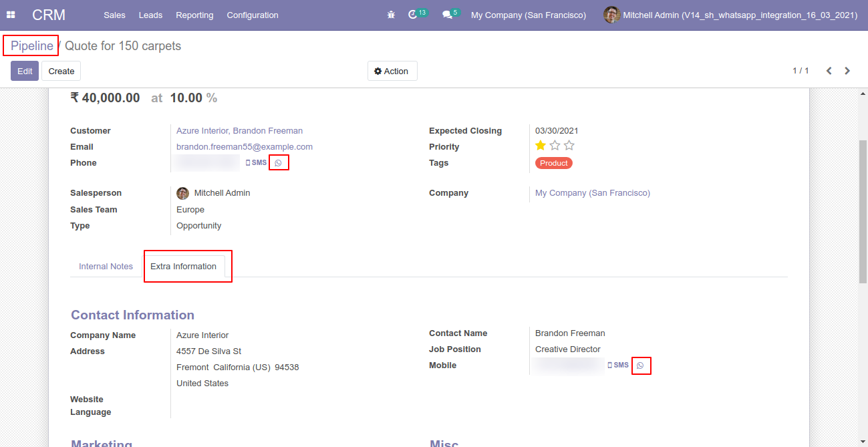
Task: Set priority to first star
Action: pos(541,146)
